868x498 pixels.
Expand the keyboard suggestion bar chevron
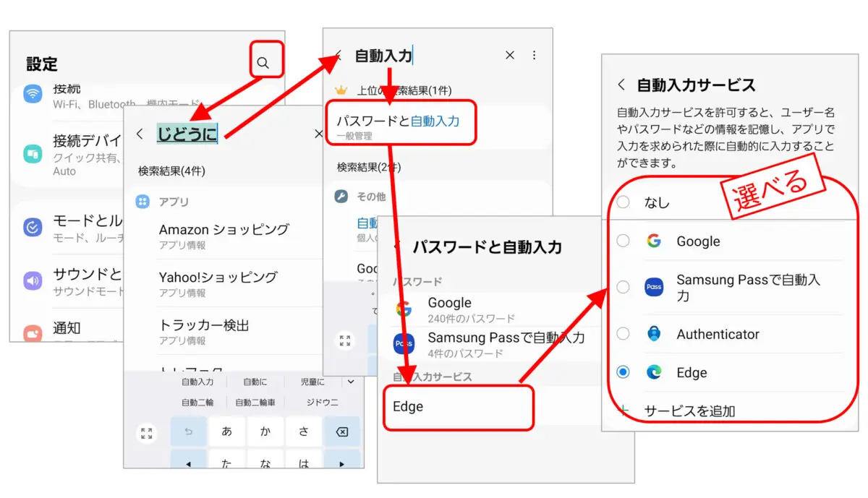tap(350, 382)
